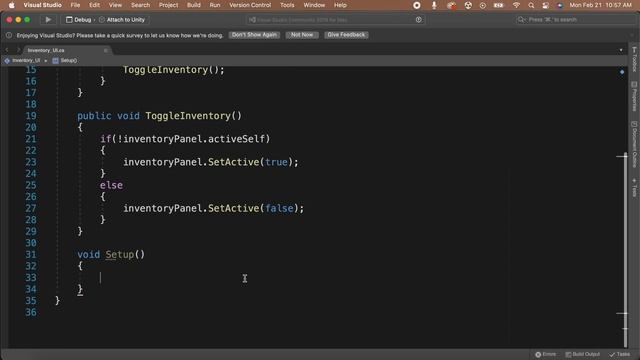This screenshot has height=360, width=640.
Task: Click 'activeSelf' in the if condition
Action: [236, 139]
